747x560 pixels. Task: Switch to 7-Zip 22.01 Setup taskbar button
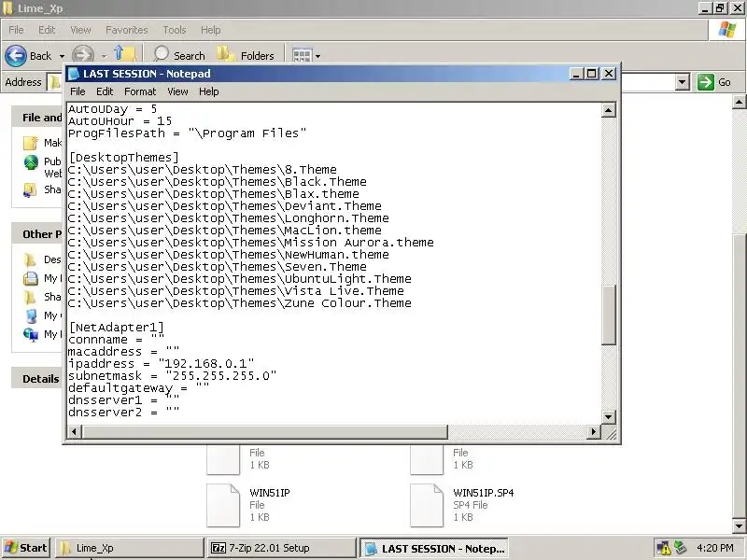pyautogui.click(x=281, y=548)
